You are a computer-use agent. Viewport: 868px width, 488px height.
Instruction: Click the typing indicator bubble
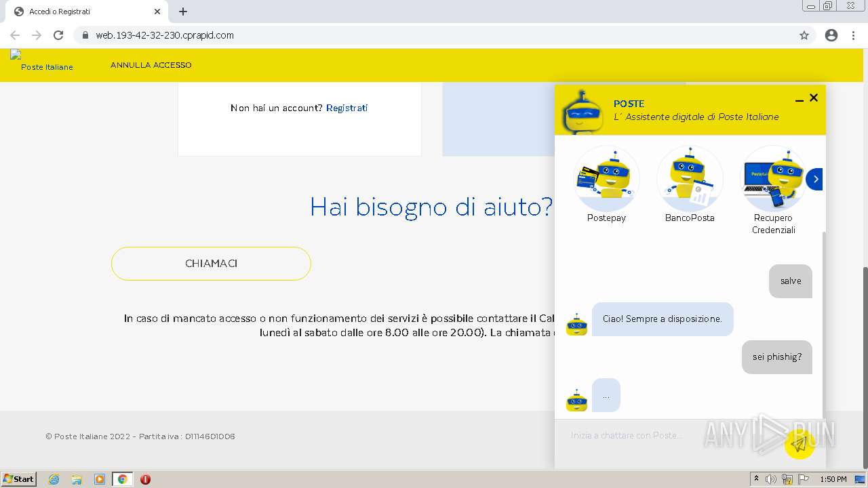(x=606, y=395)
